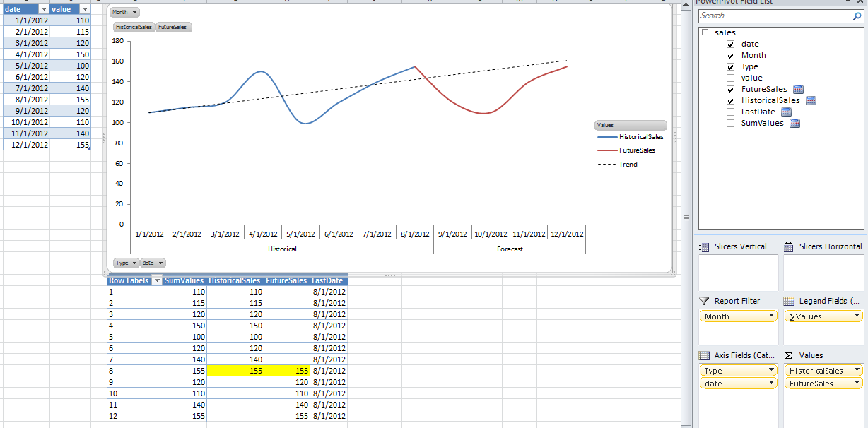Image resolution: width=868 pixels, height=428 pixels.
Task: Open the Month dropdown under Report Filter
Action: 770,316
